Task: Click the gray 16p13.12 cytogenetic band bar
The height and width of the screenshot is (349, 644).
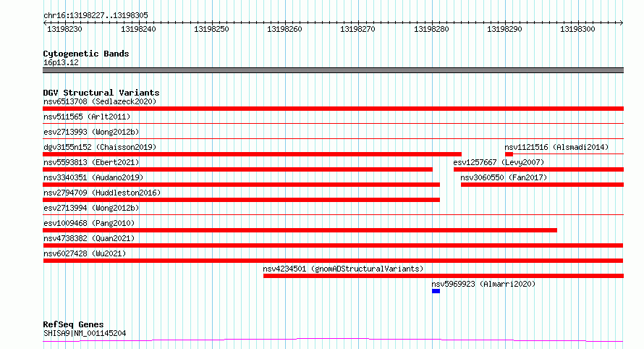Action: (x=333, y=70)
